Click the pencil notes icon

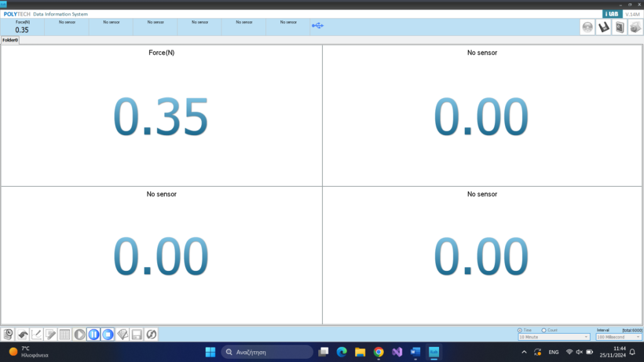click(51, 334)
